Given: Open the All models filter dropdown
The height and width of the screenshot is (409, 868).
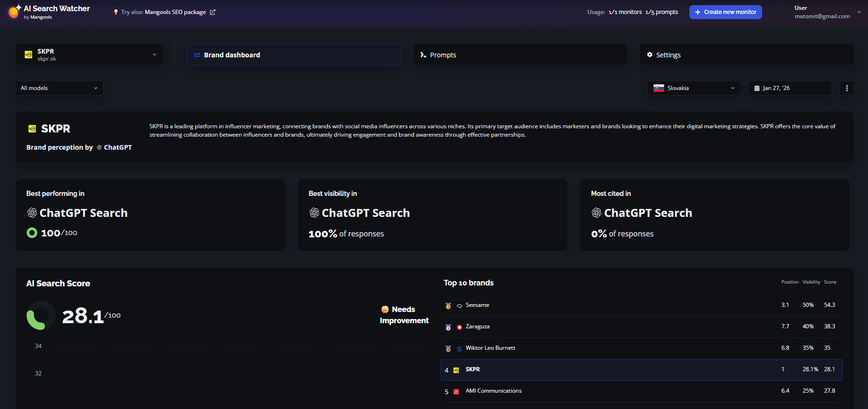Looking at the screenshot, I should (59, 88).
